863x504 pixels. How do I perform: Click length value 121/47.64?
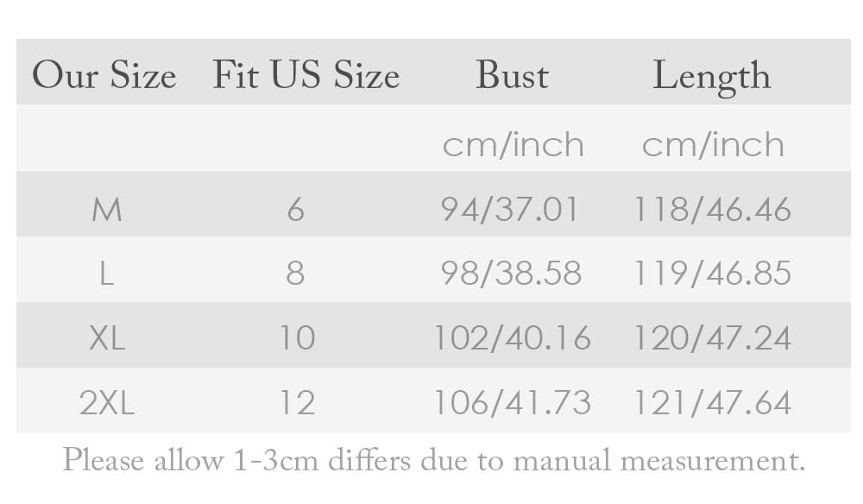click(712, 403)
